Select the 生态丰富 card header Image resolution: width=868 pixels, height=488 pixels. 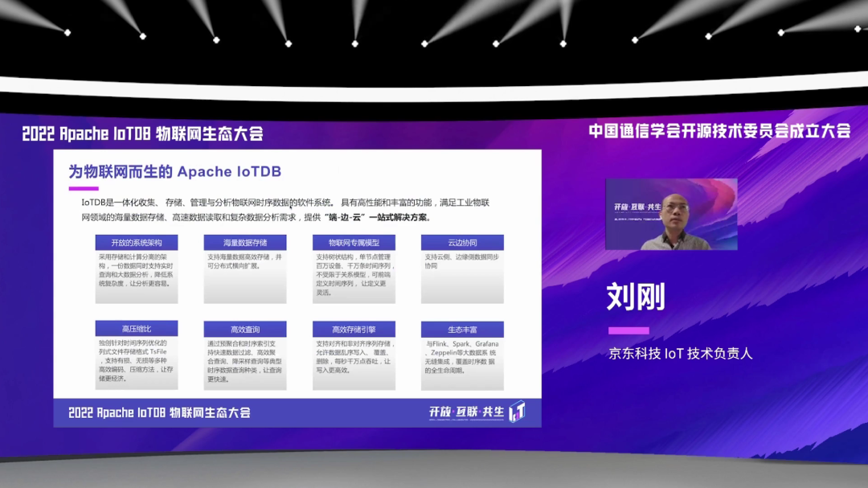click(462, 329)
